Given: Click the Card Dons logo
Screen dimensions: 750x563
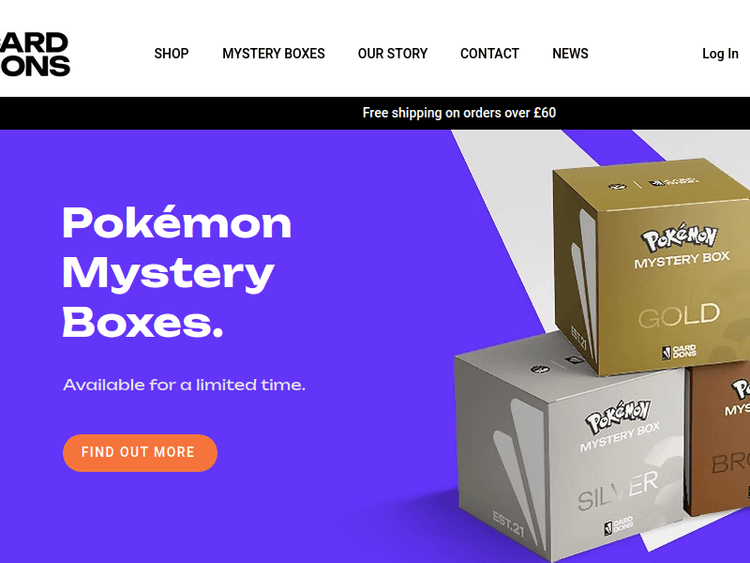Looking at the screenshot, I should [34, 54].
